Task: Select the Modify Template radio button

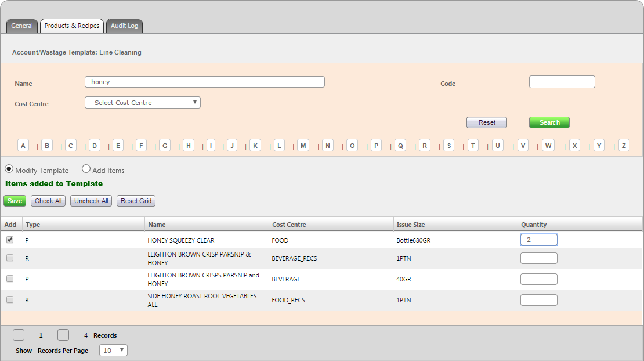Action: coord(9,169)
